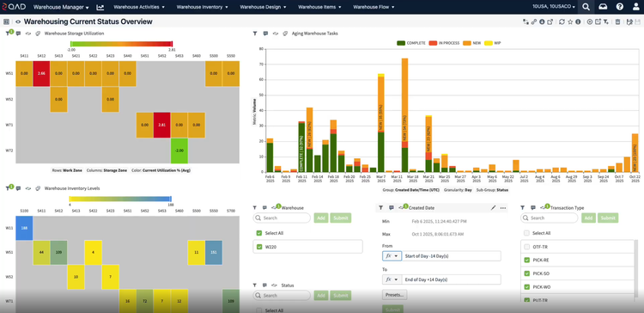Viewport: 644px width, 313px height.
Task: Toggle the side panel layout icon beside title
Action: (x=6, y=21)
